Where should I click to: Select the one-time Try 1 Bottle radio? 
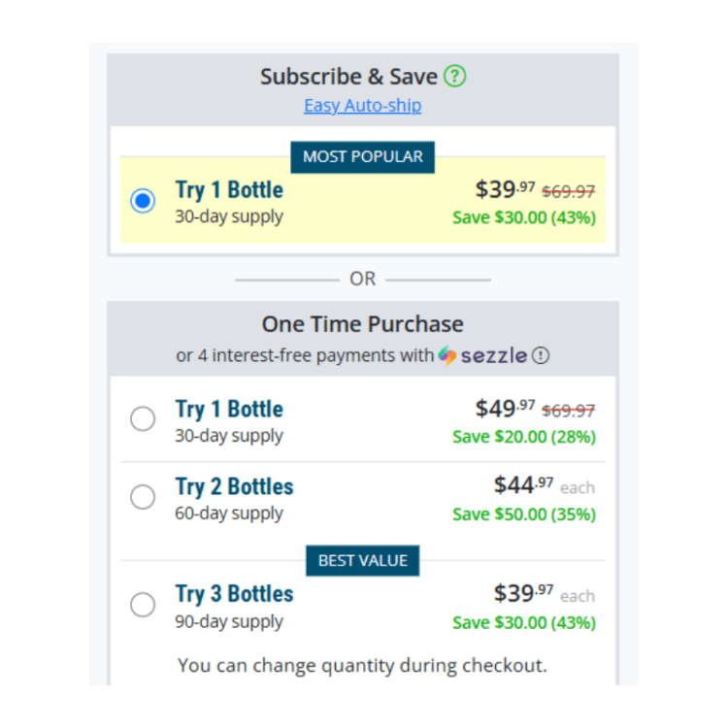coord(143,418)
